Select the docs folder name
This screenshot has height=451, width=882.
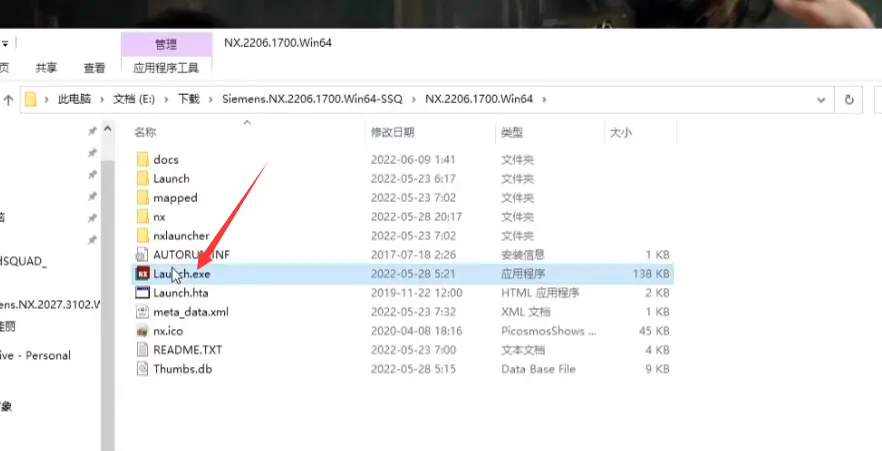coord(166,160)
